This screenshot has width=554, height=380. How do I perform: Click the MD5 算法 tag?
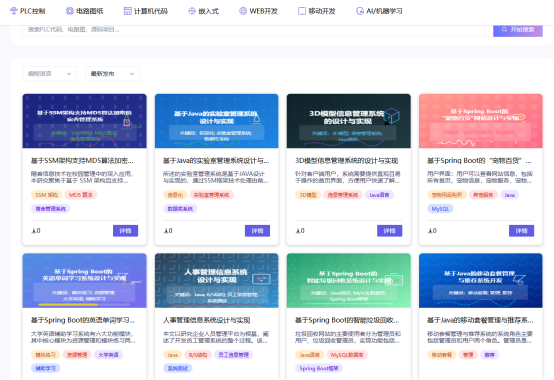click(x=81, y=195)
